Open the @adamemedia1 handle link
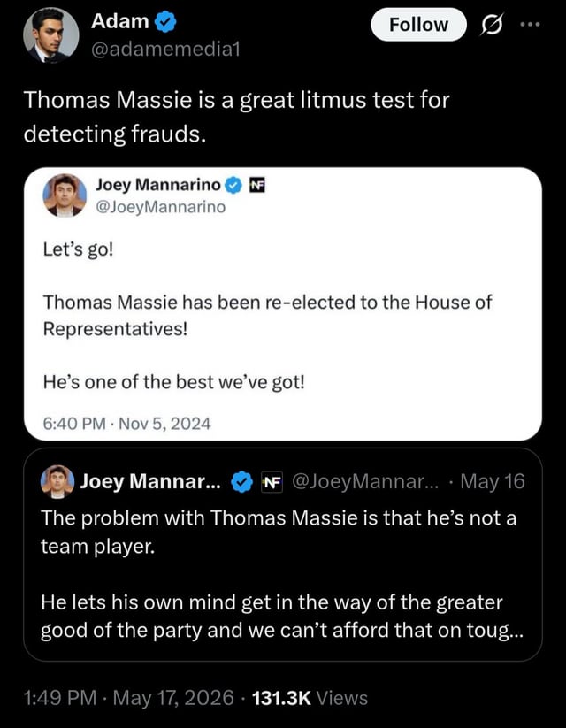This screenshot has height=728, width=566. tap(165, 49)
